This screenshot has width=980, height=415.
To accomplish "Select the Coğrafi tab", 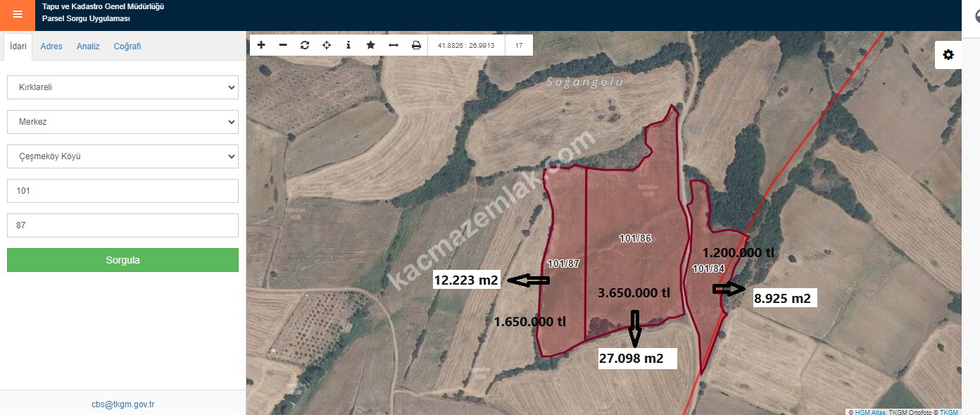I will 127,47.
